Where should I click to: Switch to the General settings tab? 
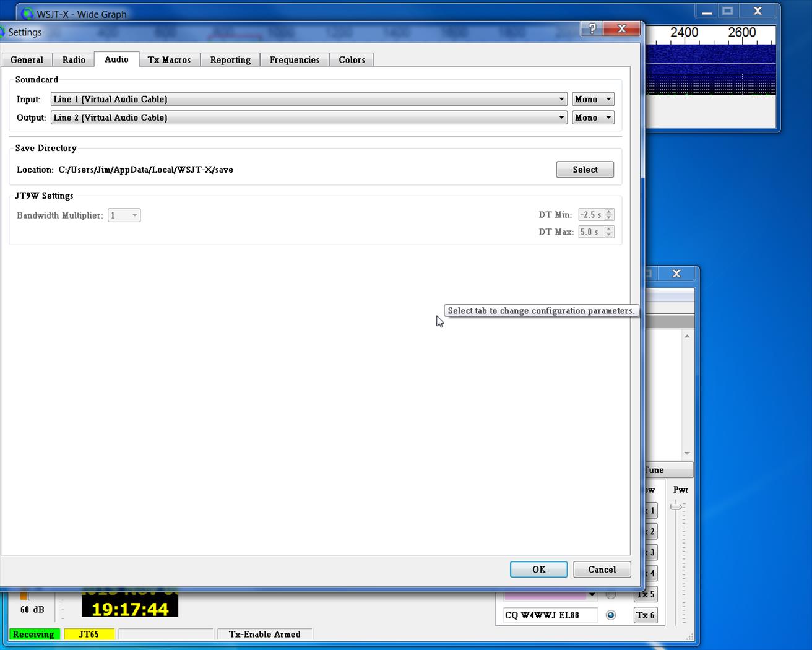[27, 60]
